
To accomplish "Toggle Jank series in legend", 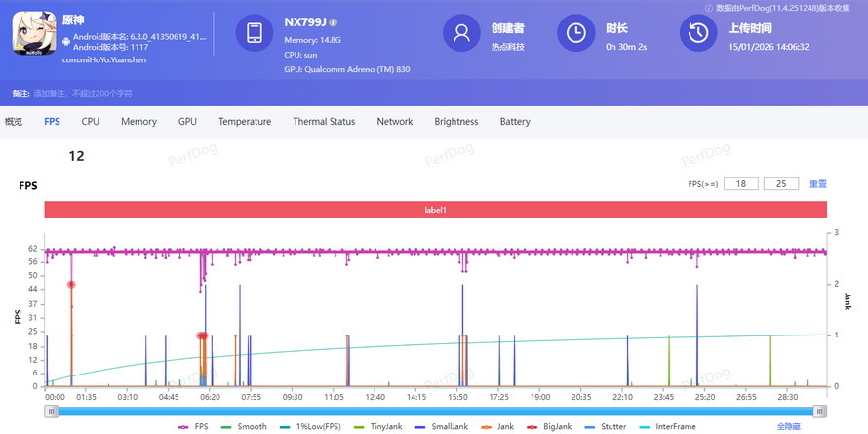I will point(497,427).
